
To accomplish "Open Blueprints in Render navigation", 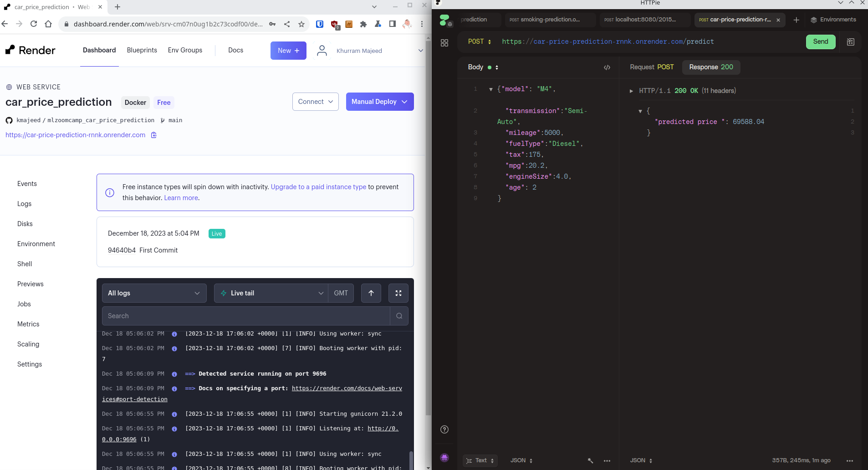I will tap(142, 50).
